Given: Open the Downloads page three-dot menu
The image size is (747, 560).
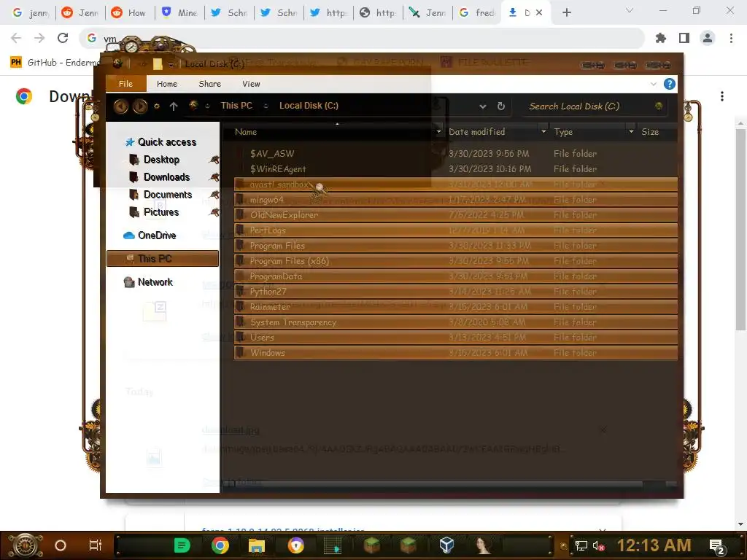Looking at the screenshot, I should [x=722, y=96].
